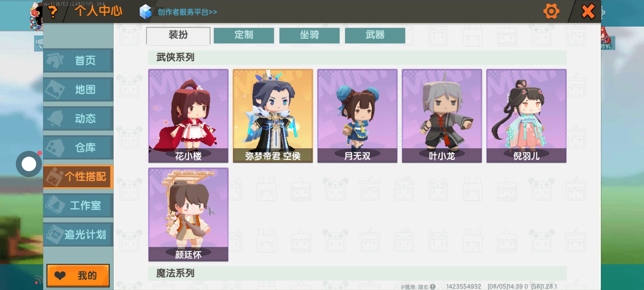Select the 弥梦帝君 空侯 skin card
The width and height of the screenshot is (644, 290).
pos(273,116)
